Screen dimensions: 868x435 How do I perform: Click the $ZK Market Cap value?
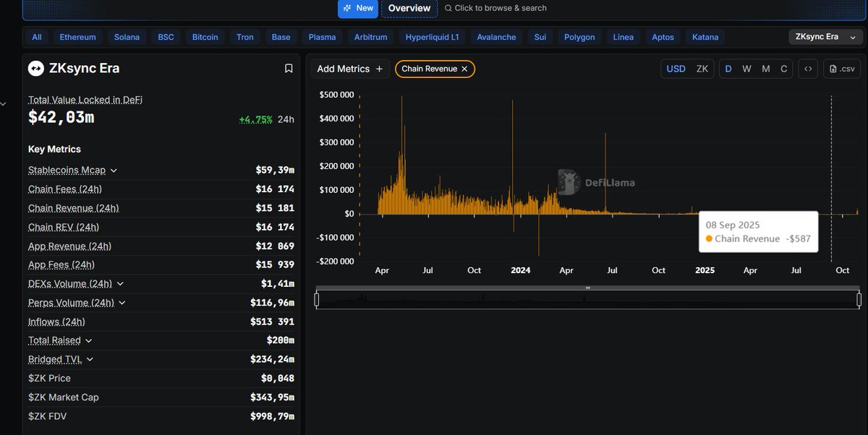coord(273,397)
